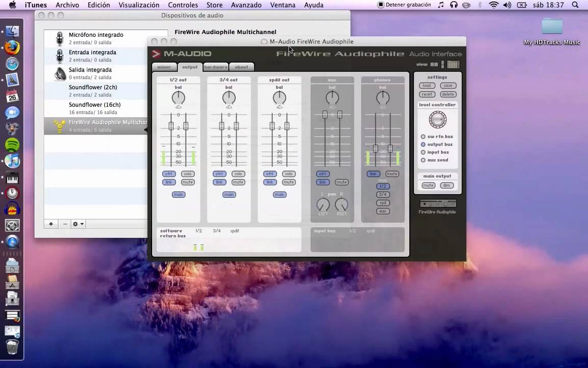Viewport: 588px width, 368px height.
Task: Select the narrow vertical view icon
Action: click(x=443, y=64)
